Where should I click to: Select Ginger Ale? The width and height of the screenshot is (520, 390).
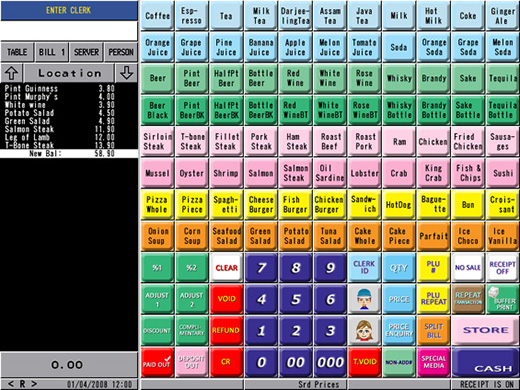[x=502, y=16]
